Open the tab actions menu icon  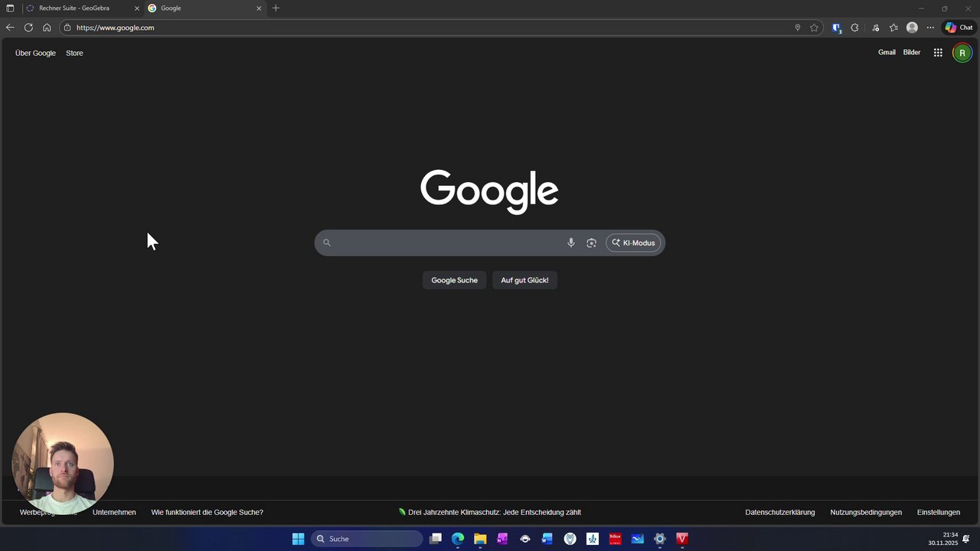click(10, 8)
